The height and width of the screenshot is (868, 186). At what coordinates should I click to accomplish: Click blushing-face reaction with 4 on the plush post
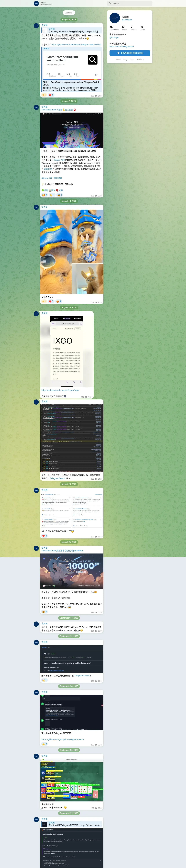point(59,301)
